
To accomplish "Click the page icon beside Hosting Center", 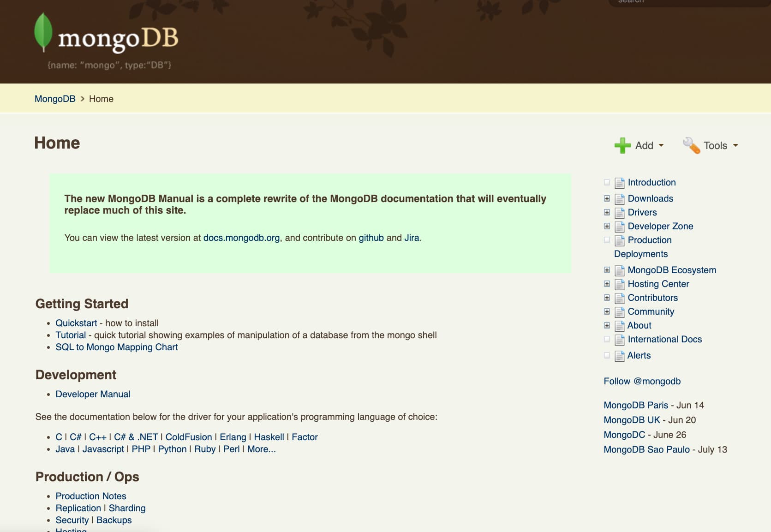I will [619, 284].
